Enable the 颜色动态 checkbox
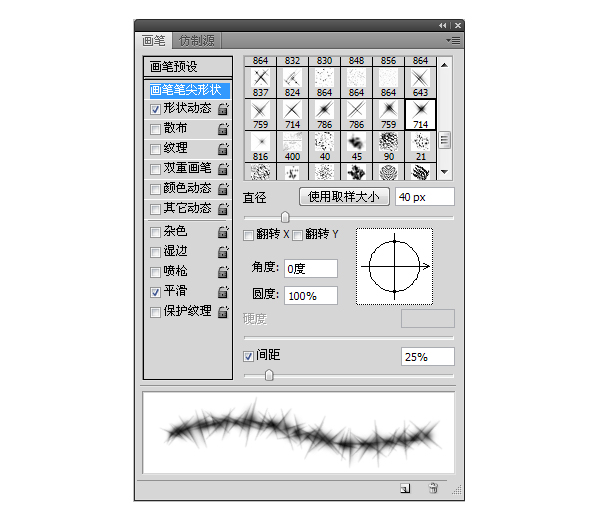Image resolution: width=600 pixels, height=520 pixels. point(155,189)
